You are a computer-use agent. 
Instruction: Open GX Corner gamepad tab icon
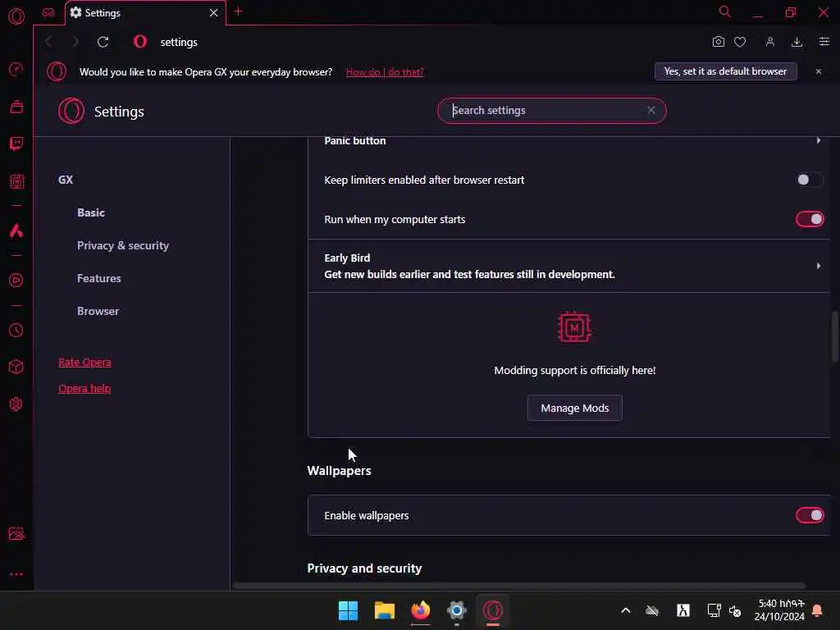48,12
